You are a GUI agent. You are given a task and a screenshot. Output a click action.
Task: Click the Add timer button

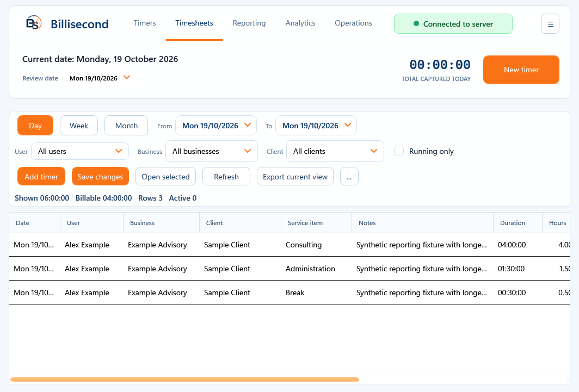pyautogui.click(x=41, y=176)
